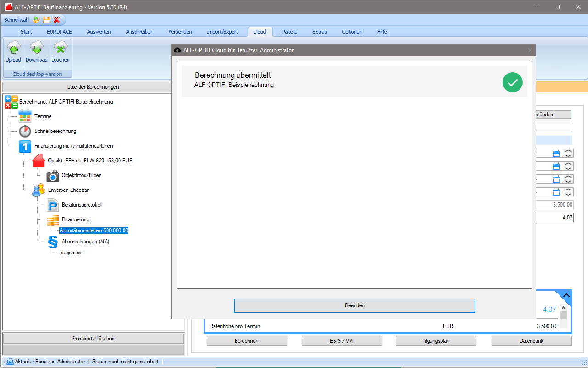Open the Versenden tab
This screenshot has width=588, height=368.
tap(180, 32)
